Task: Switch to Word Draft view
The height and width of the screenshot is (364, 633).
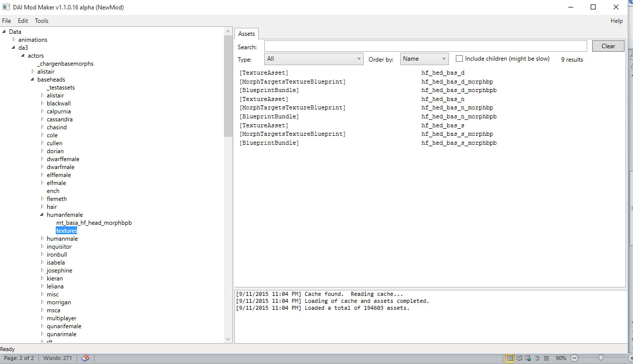Action: 546,358
